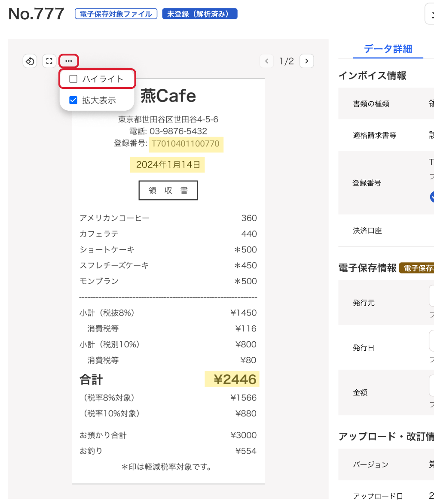Viewport: 434px width, 504px height.
Task: Click the 電子保存対象ファイル badge
Action: [x=116, y=14]
